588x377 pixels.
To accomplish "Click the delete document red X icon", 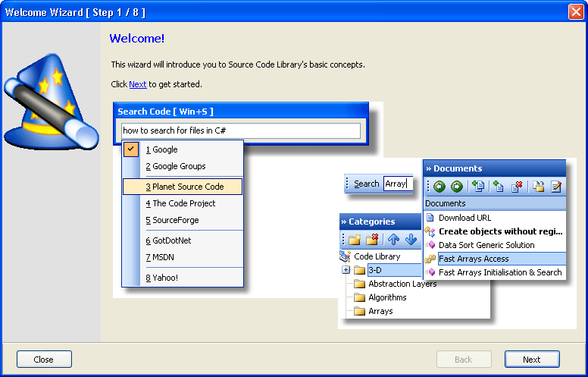I will pyautogui.click(x=517, y=187).
